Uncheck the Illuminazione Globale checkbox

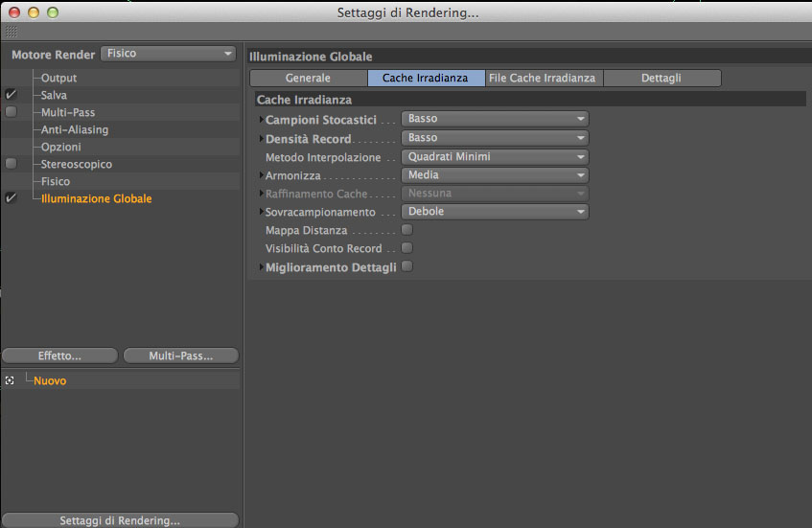point(11,198)
